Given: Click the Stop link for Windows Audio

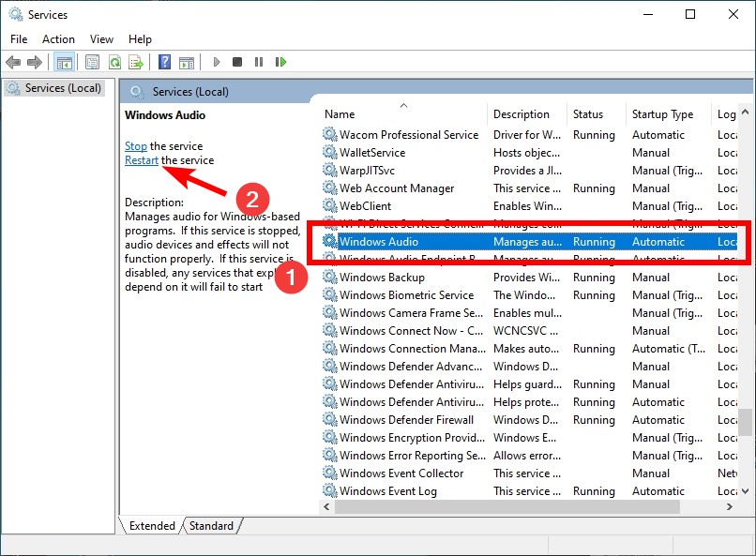Looking at the screenshot, I should [135, 146].
